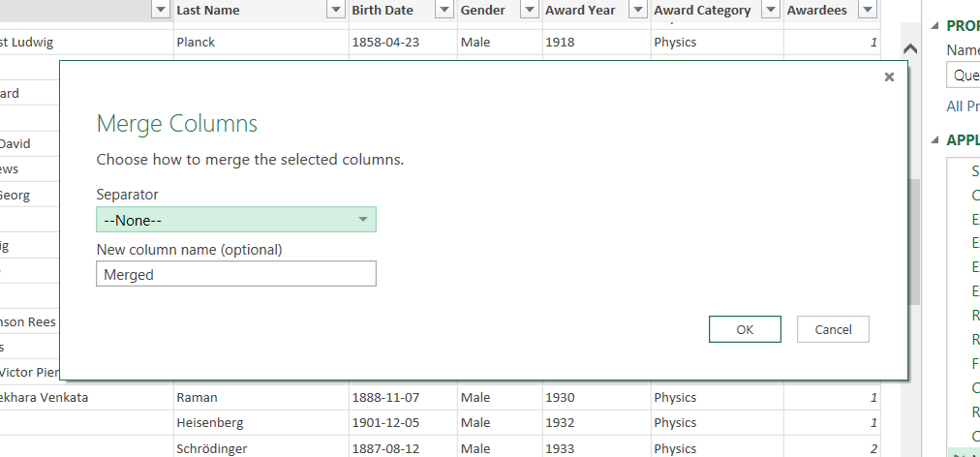Screen dimensions: 980x457
Task: Collapse the Applied Steps section triangle
Action: pos(934,140)
